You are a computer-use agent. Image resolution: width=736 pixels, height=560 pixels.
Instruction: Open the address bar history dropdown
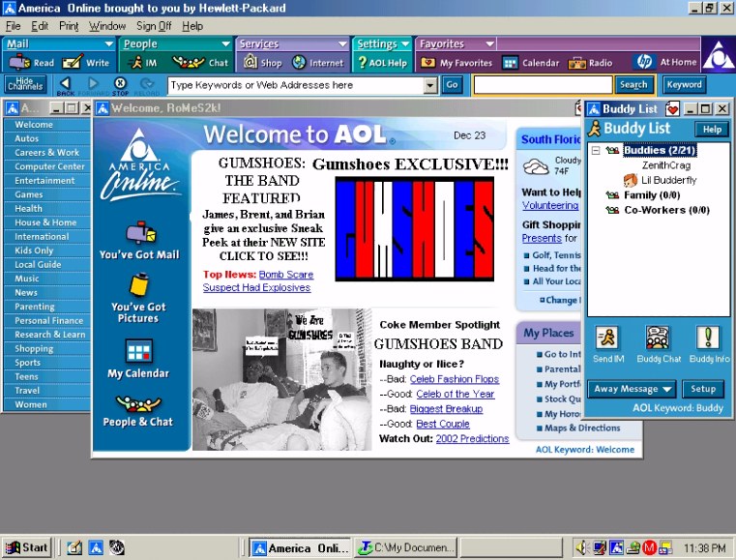(x=430, y=85)
